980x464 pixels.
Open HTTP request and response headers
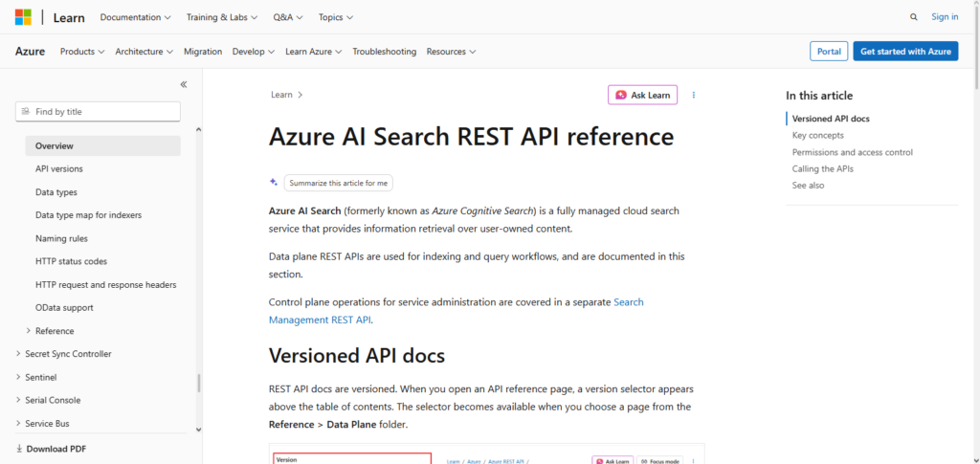[x=106, y=285]
